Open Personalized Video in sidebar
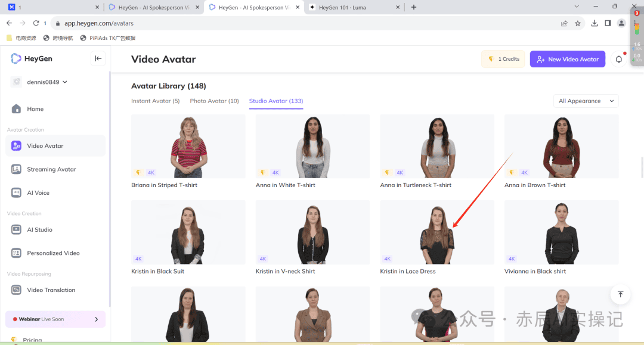The height and width of the screenshot is (345, 644). [53, 253]
